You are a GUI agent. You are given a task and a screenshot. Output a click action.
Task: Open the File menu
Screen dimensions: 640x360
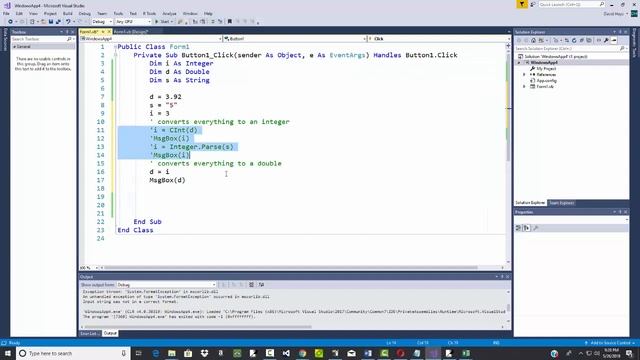click(x=6, y=13)
